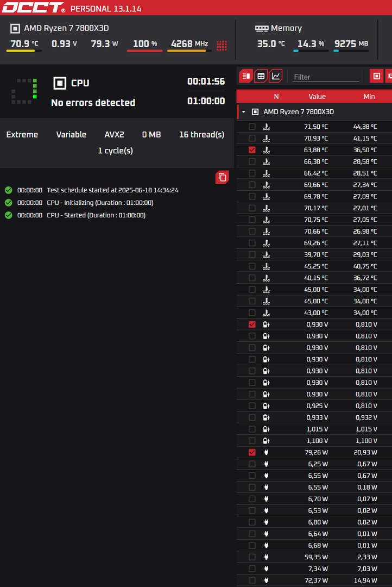Click the 16 thread(s) setting
The width and height of the screenshot is (392, 587).
point(201,134)
